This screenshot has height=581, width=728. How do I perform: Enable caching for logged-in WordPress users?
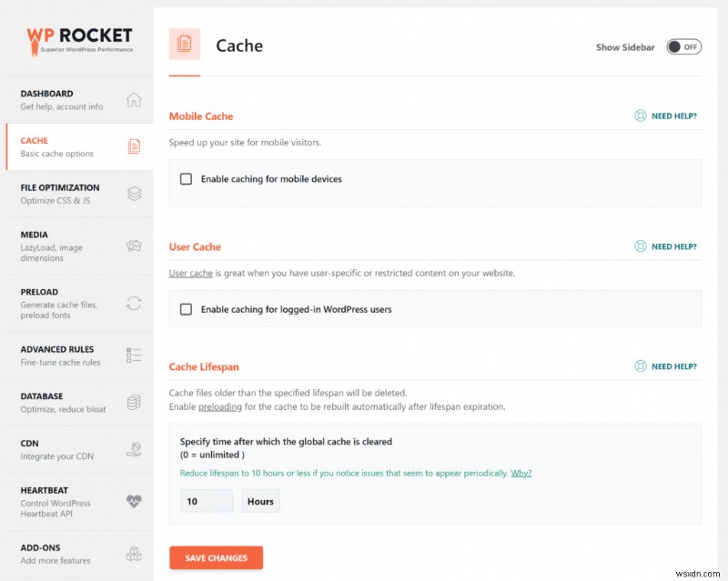click(x=186, y=308)
